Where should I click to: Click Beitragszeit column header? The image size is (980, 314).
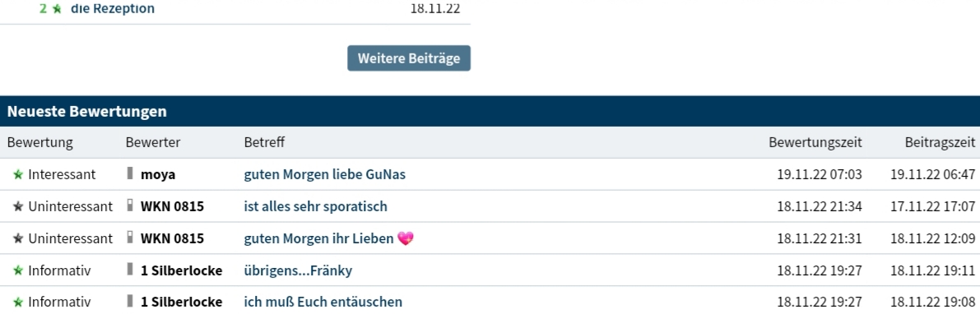pyautogui.click(x=940, y=143)
